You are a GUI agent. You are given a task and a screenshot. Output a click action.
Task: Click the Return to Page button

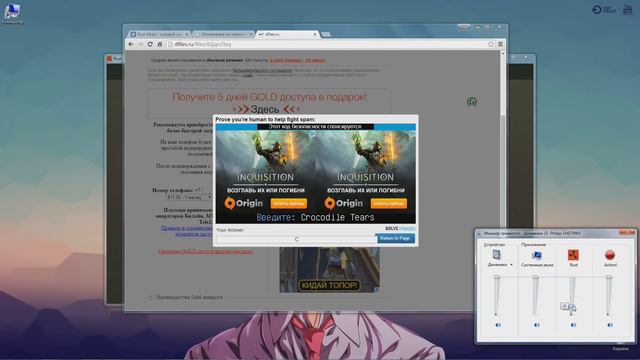point(395,238)
